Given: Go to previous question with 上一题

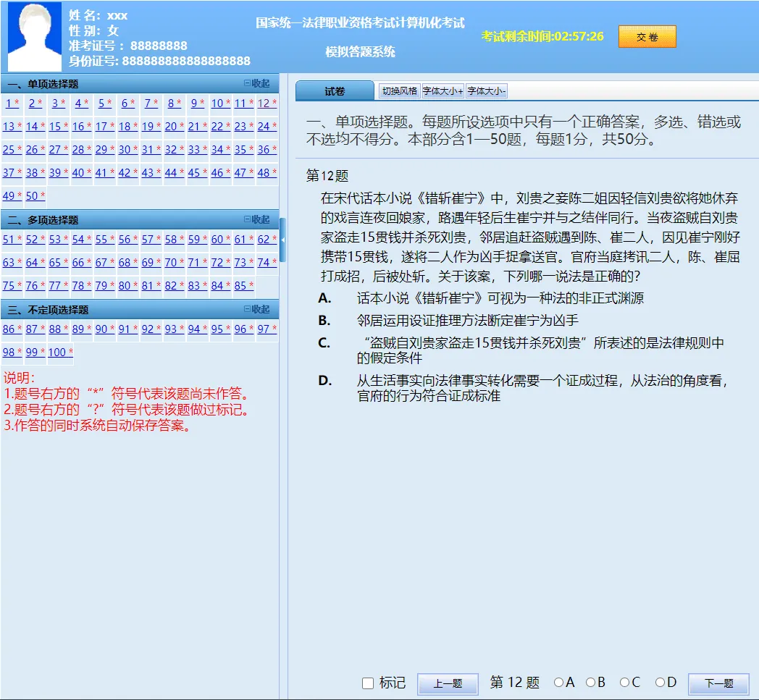Looking at the screenshot, I should click(x=448, y=683).
